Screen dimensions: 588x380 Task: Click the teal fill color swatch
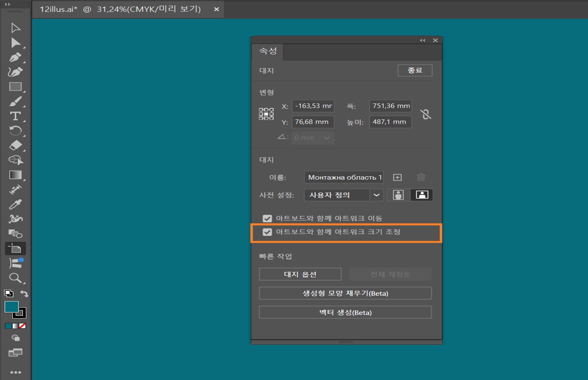coord(12,307)
